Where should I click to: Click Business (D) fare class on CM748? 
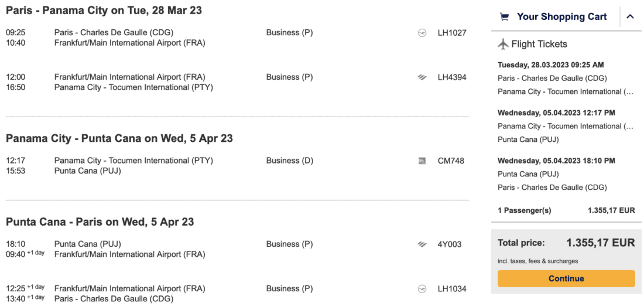(x=289, y=161)
